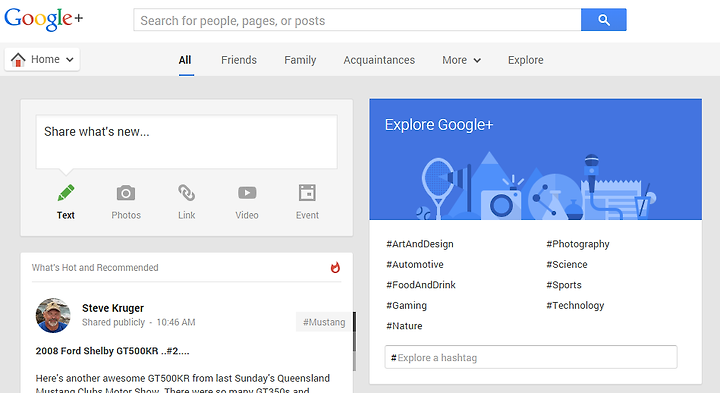The width and height of the screenshot is (720, 393).
Task: Select the Video play icon
Action: point(247,193)
